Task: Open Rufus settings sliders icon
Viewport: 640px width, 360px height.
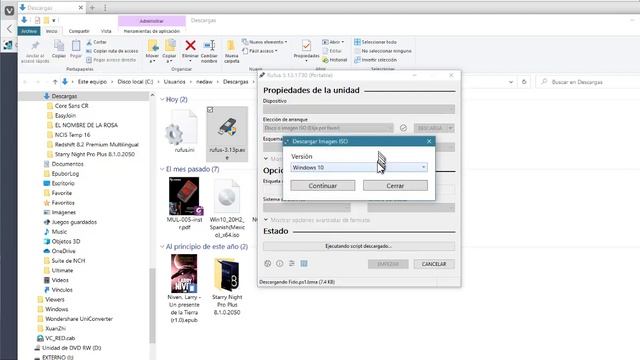Action: (x=292, y=264)
